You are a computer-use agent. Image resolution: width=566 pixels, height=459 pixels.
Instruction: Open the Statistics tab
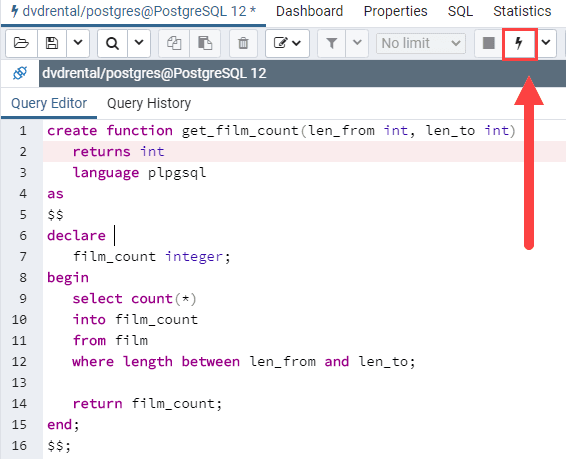coord(522,11)
